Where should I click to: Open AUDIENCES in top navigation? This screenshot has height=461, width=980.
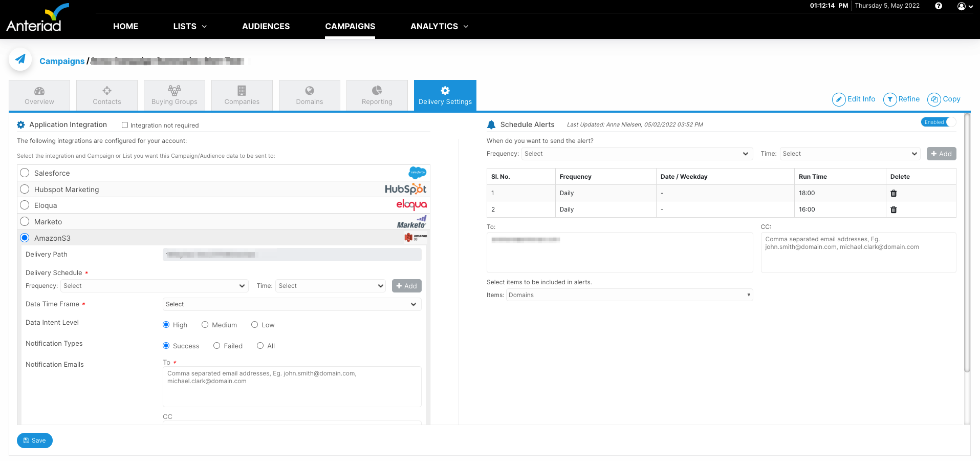coord(266,26)
